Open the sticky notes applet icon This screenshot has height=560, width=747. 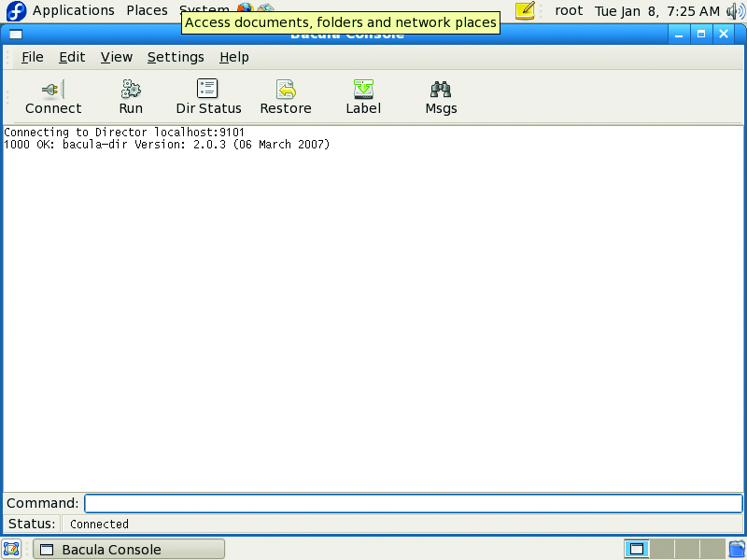click(x=526, y=11)
